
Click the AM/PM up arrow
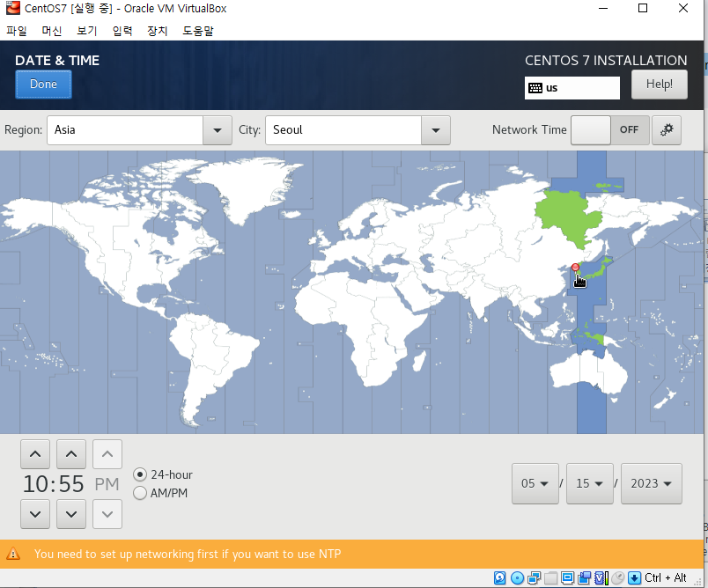point(107,454)
